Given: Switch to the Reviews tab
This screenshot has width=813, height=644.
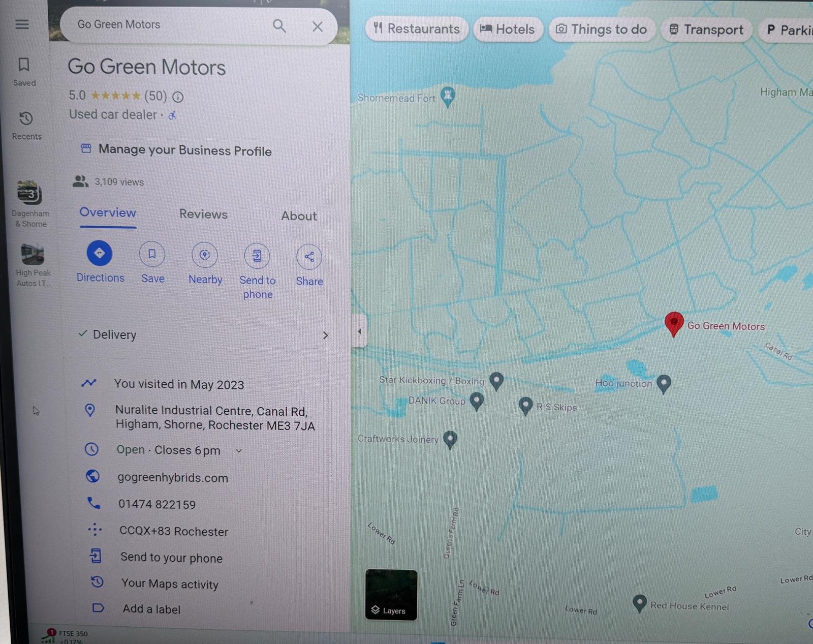Looking at the screenshot, I should [203, 214].
